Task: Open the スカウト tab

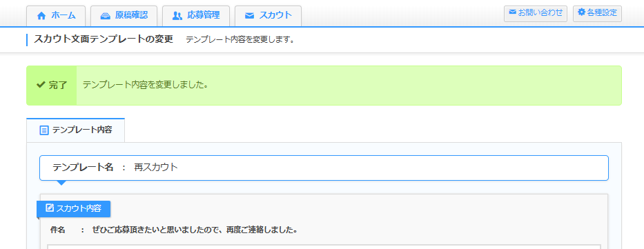Action: click(269, 16)
